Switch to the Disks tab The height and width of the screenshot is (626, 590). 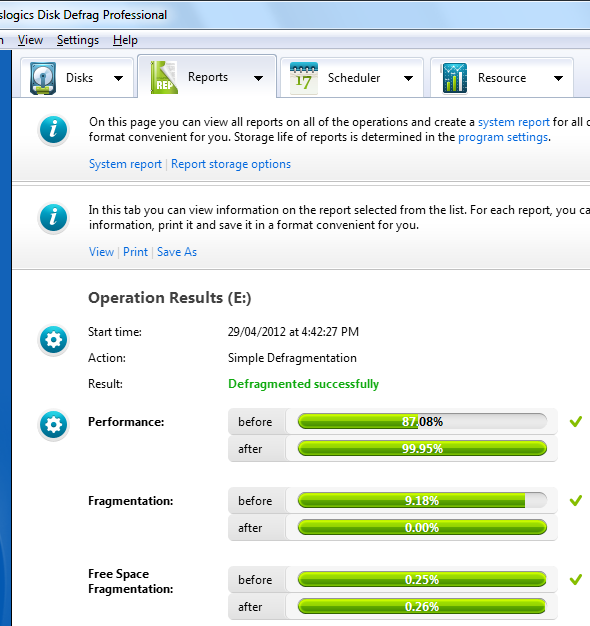tap(77, 77)
